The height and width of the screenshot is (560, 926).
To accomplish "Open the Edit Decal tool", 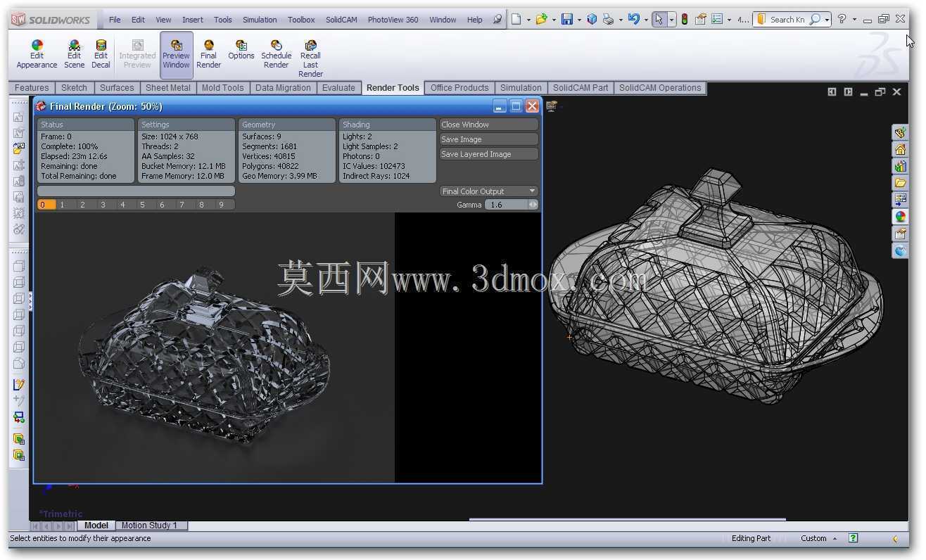I will pyautogui.click(x=101, y=54).
